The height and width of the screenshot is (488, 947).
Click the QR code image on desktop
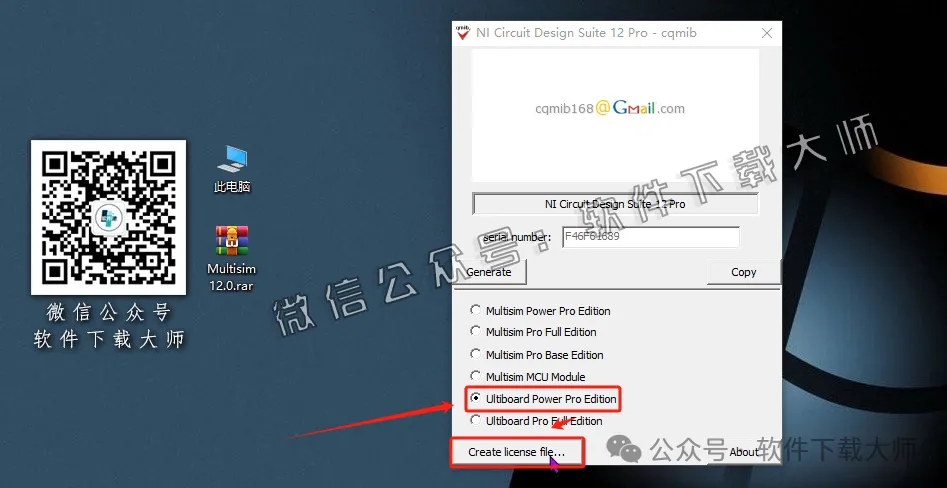point(109,217)
